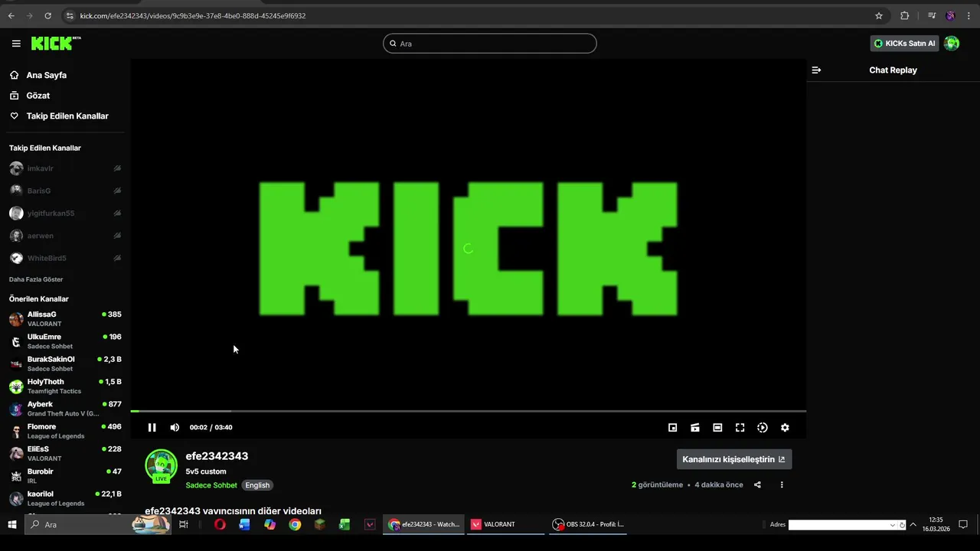Open Takip Edilen Kanallar page
Image resolution: width=980 pixels, height=551 pixels.
[67, 116]
